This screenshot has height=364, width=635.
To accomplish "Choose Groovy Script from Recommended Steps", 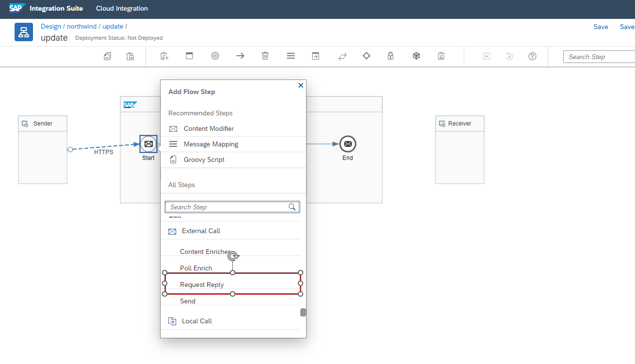I will 233,159.
